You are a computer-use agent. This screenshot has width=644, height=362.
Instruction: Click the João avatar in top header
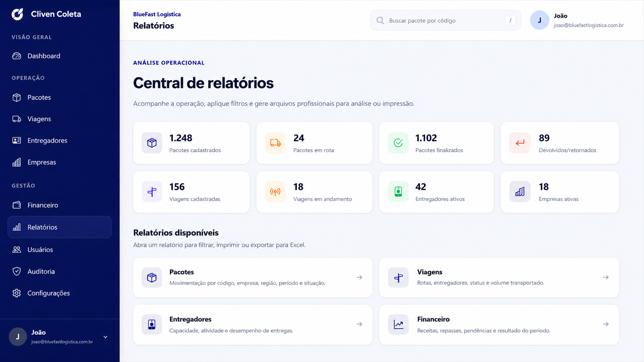point(539,20)
